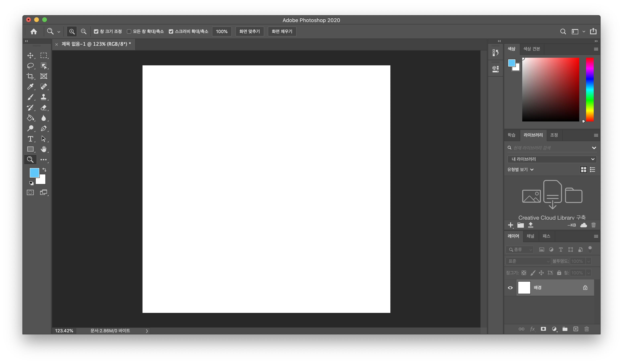Image resolution: width=623 pixels, height=364 pixels.
Task: Switch to the 채널 tab
Action: click(530, 236)
